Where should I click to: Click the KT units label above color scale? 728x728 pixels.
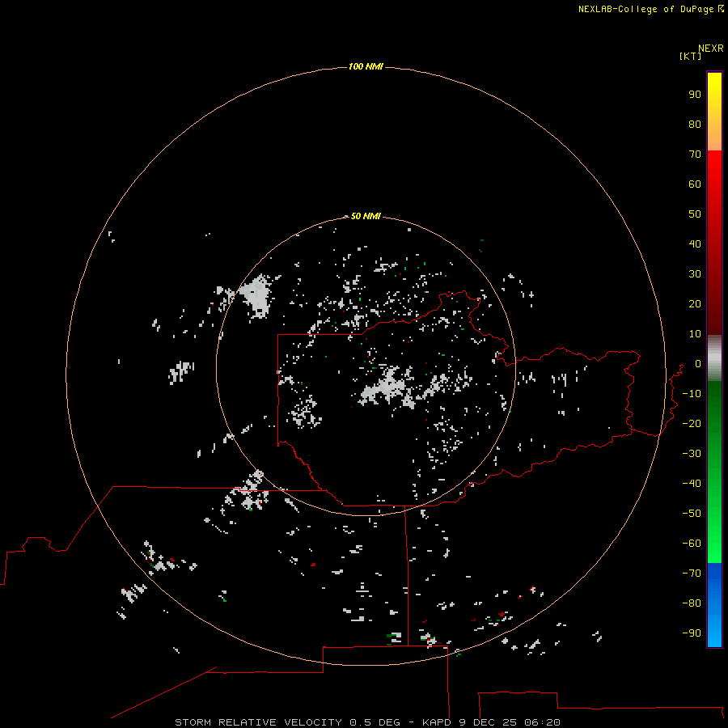click(690, 56)
